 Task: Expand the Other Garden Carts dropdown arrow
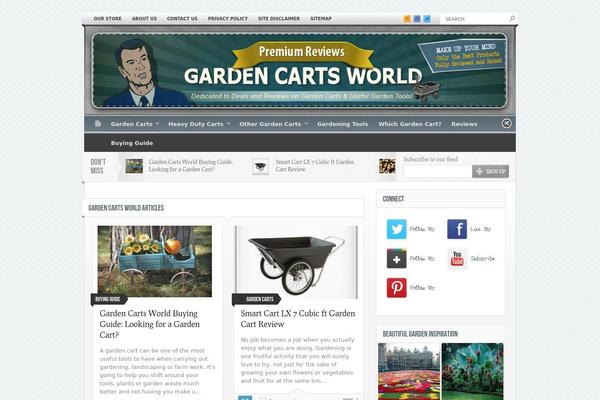pos(306,124)
